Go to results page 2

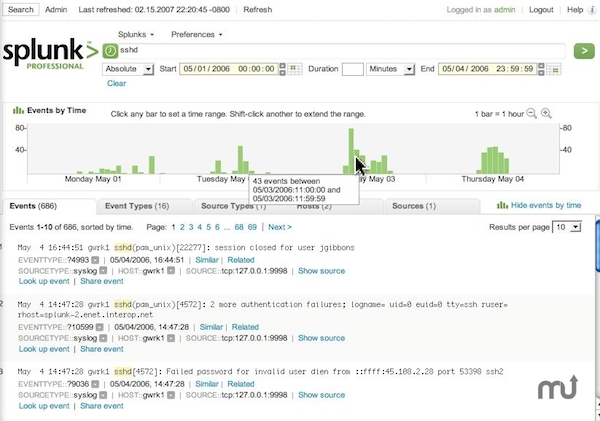pos(182,227)
